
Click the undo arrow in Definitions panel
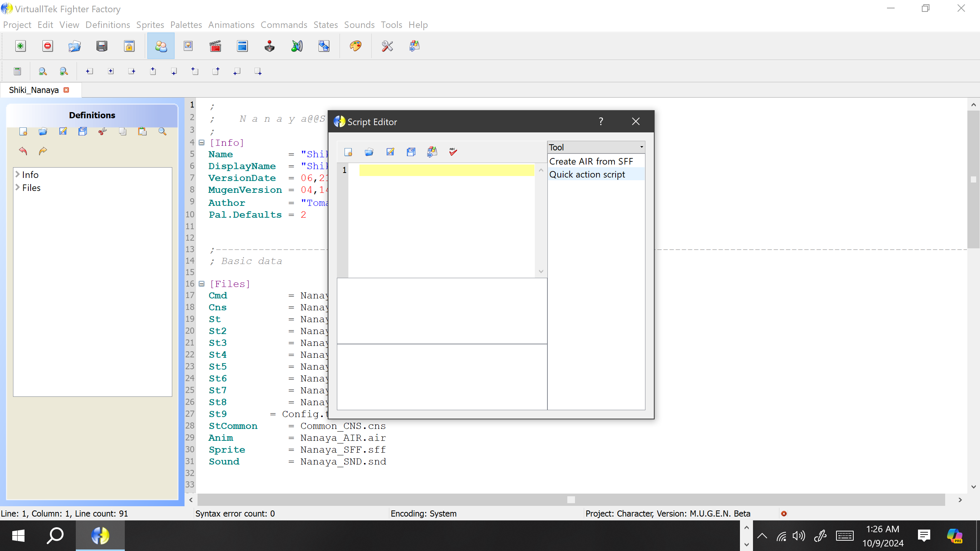click(x=23, y=151)
